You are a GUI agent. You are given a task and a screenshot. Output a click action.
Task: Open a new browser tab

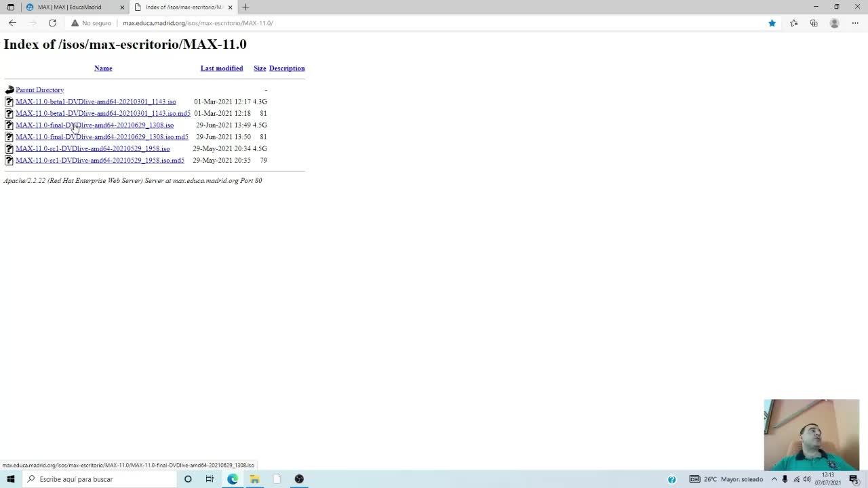[x=245, y=7]
